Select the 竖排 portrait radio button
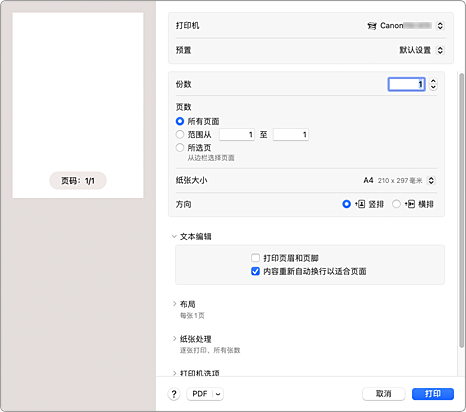 pyautogui.click(x=346, y=204)
